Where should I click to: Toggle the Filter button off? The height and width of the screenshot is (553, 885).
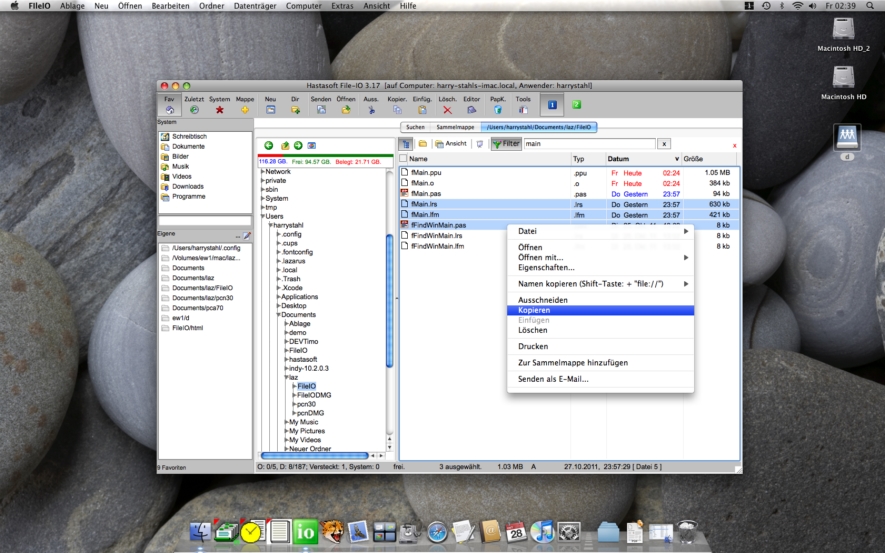[x=506, y=144]
